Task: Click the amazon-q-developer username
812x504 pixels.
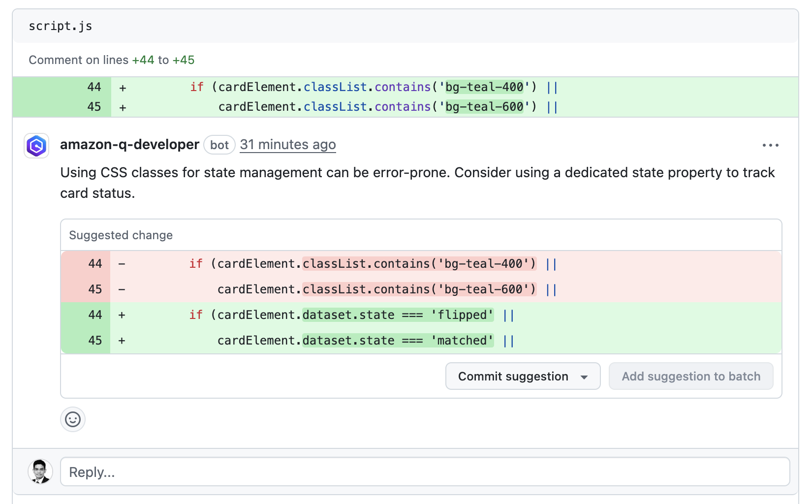Action: (x=129, y=144)
